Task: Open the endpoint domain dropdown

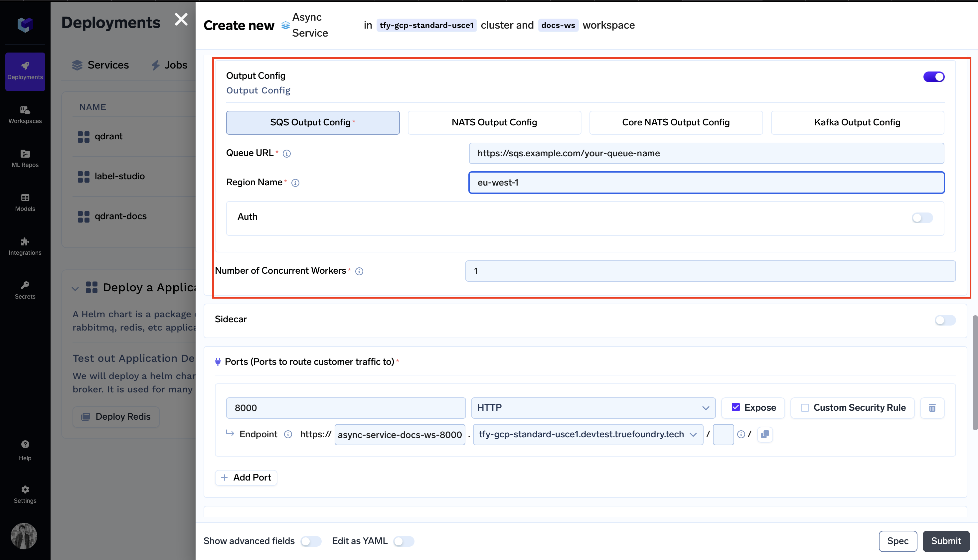Action: point(588,434)
